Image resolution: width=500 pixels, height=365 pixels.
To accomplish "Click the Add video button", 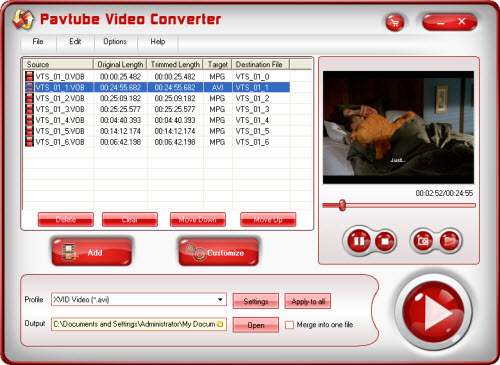I will (92, 252).
